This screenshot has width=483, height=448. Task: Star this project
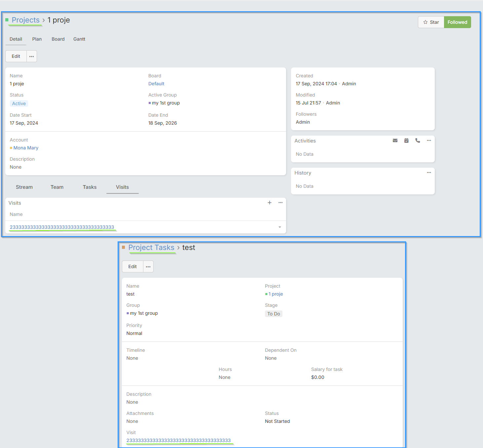click(431, 22)
